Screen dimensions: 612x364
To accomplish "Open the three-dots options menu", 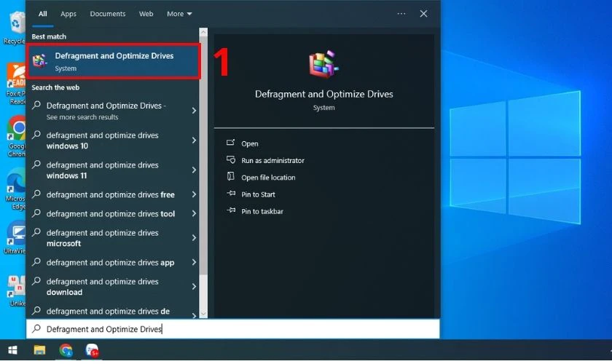I will point(401,14).
